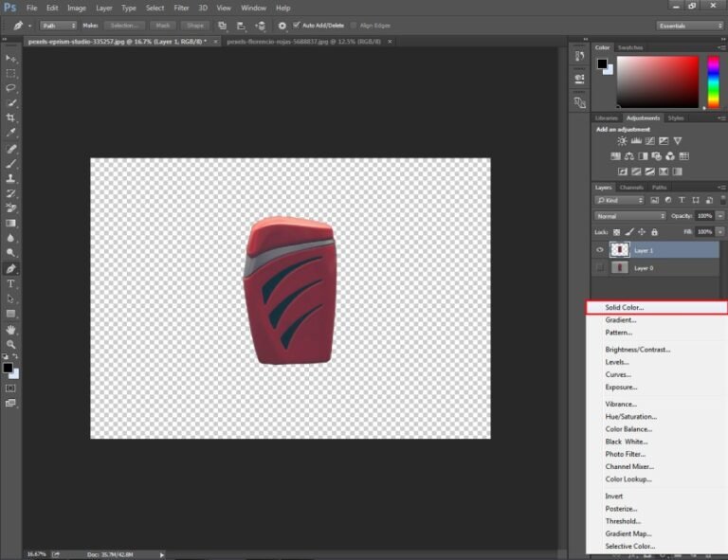728x560 pixels.
Task: Open the Fill slider arrow
Action: 720,231
